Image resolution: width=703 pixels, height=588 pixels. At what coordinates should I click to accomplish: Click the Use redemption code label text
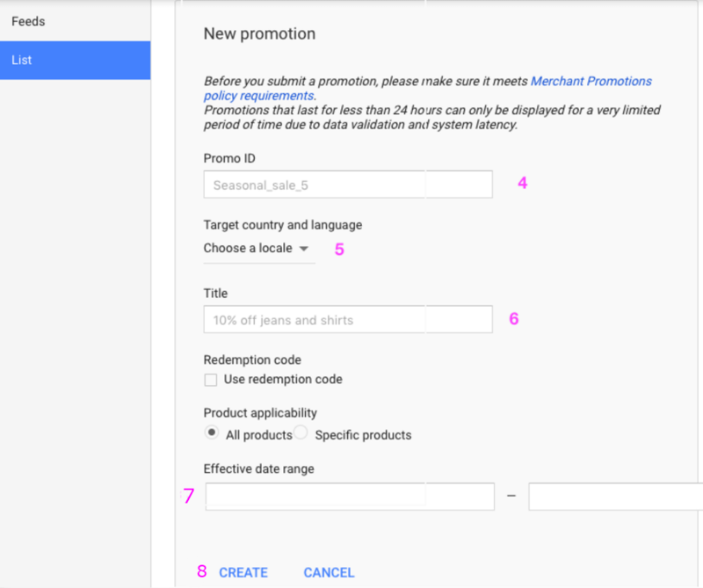click(x=283, y=380)
